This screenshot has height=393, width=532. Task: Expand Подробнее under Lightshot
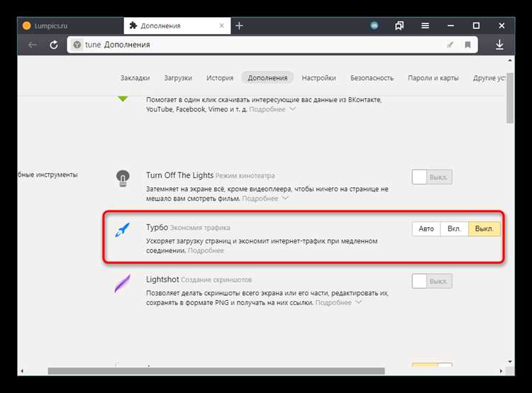pyautogui.click(x=338, y=303)
